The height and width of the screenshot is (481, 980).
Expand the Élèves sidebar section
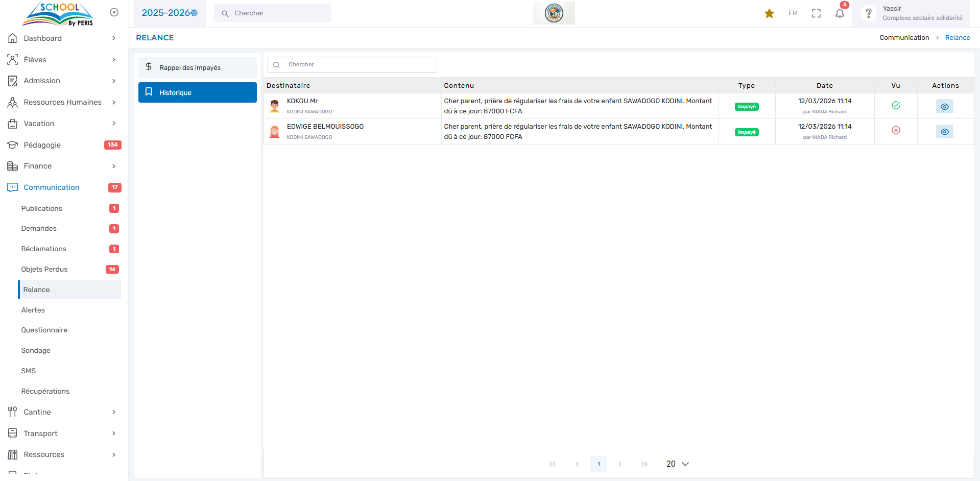click(x=61, y=60)
